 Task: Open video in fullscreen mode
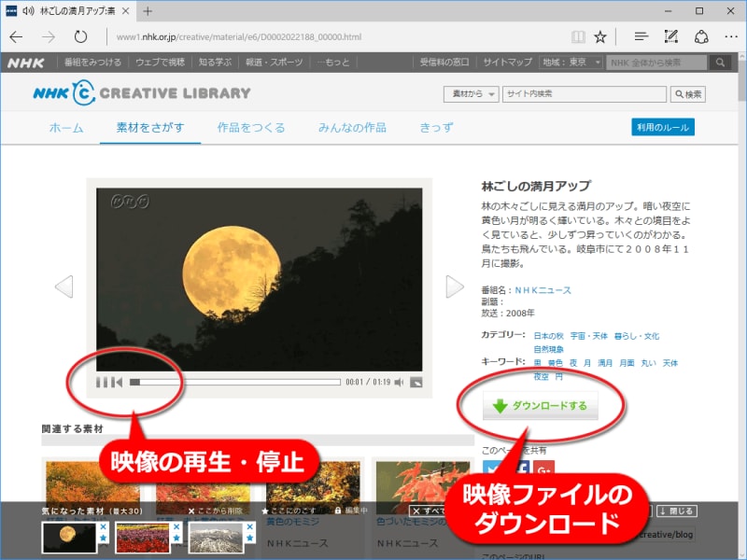coord(416,382)
